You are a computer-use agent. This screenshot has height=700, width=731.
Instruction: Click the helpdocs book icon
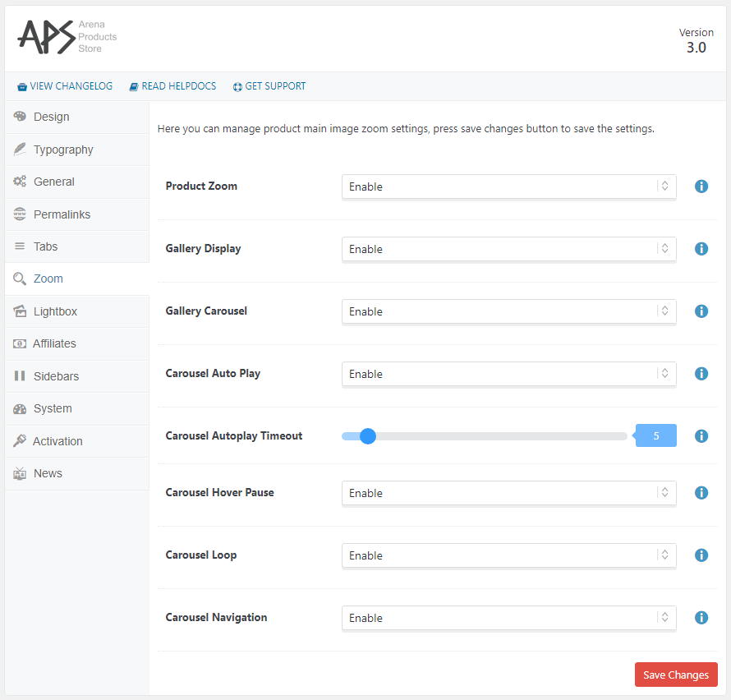(x=134, y=87)
